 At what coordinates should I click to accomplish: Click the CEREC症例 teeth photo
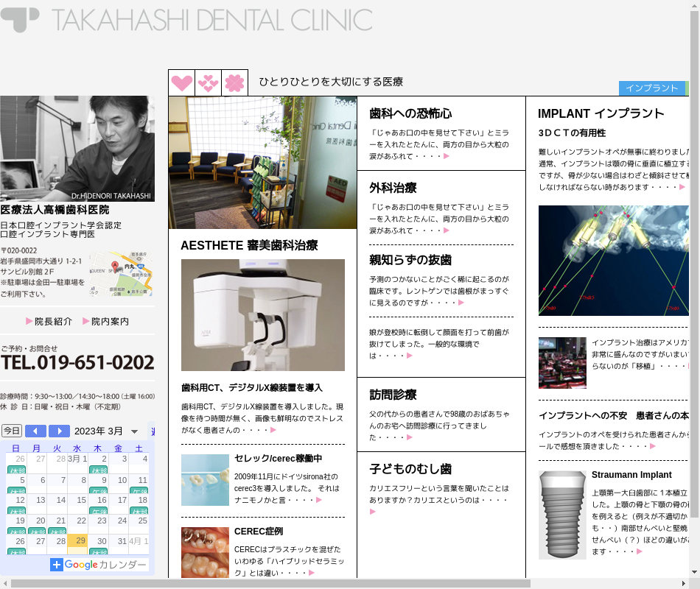[205, 552]
